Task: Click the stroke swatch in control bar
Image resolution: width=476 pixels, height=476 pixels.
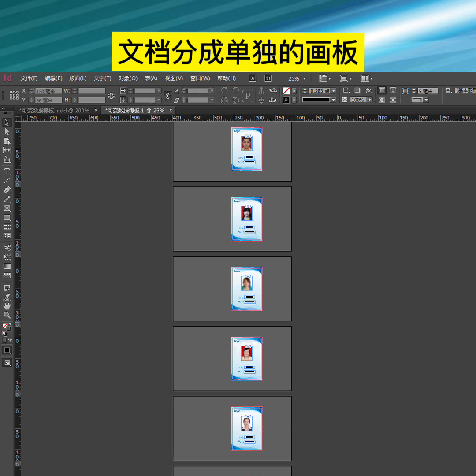Action: [286, 100]
